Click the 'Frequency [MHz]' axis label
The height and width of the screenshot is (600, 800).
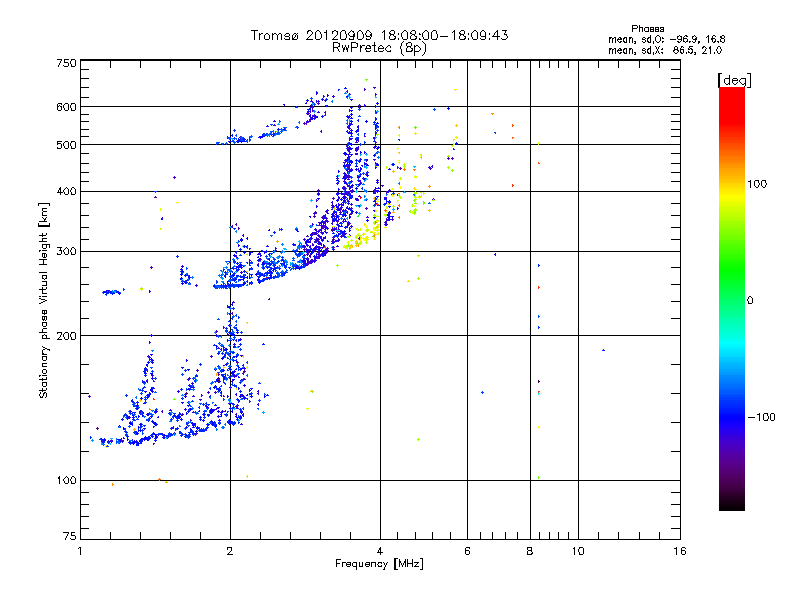(x=379, y=564)
